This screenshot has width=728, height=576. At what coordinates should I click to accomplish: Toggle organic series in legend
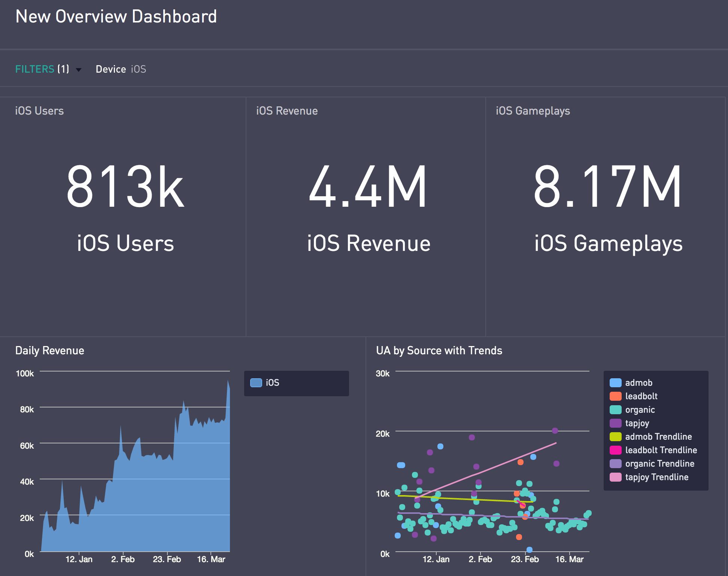point(640,410)
